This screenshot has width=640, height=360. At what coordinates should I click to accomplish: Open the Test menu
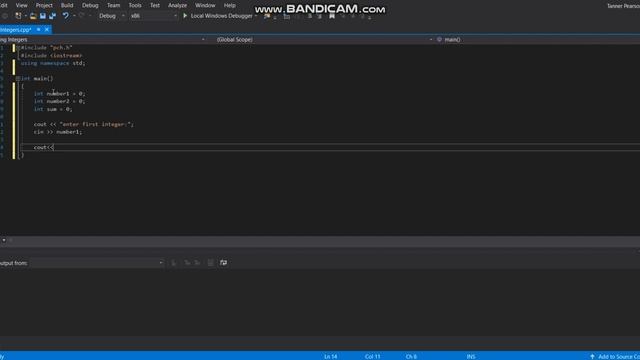tap(155, 5)
